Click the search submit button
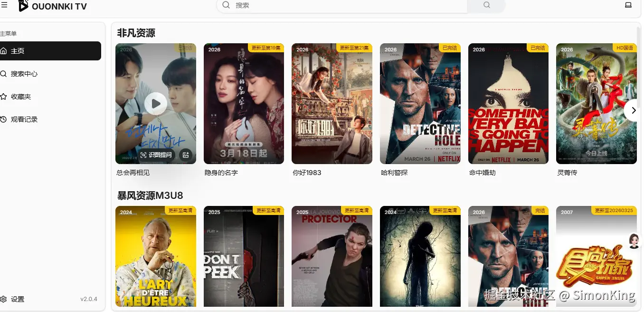This screenshot has width=644, height=312. click(486, 5)
